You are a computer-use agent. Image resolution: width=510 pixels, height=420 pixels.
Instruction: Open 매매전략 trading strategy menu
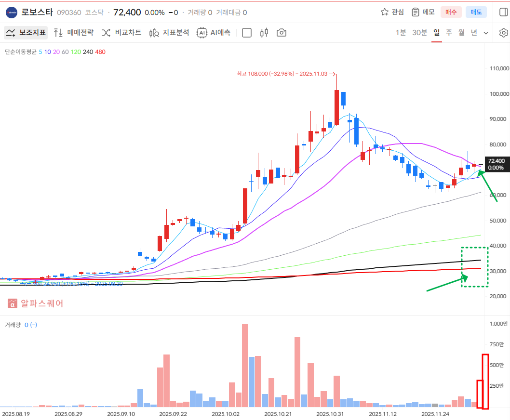coord(74,33)
